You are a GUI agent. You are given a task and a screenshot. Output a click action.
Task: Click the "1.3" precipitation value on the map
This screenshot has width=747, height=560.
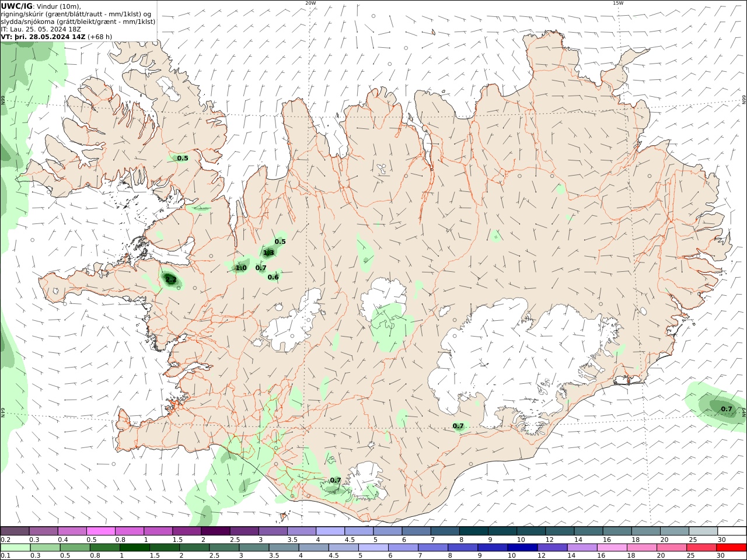point(268,253)
